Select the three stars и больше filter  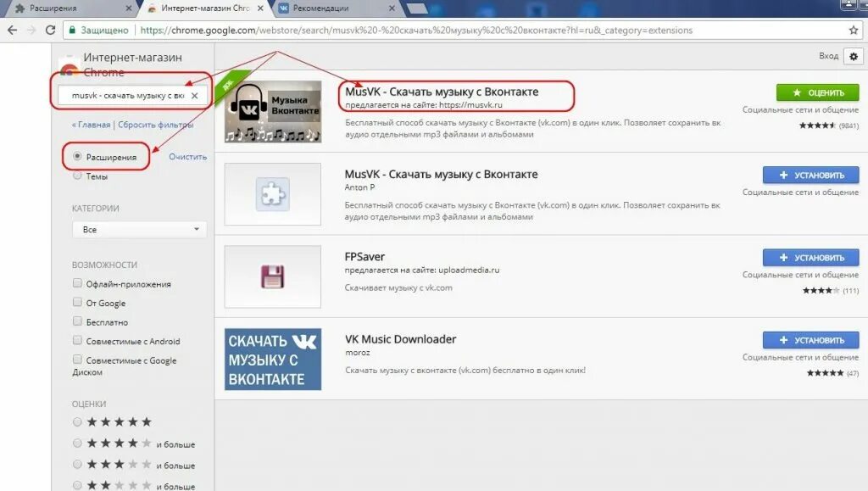click(77, 464)
